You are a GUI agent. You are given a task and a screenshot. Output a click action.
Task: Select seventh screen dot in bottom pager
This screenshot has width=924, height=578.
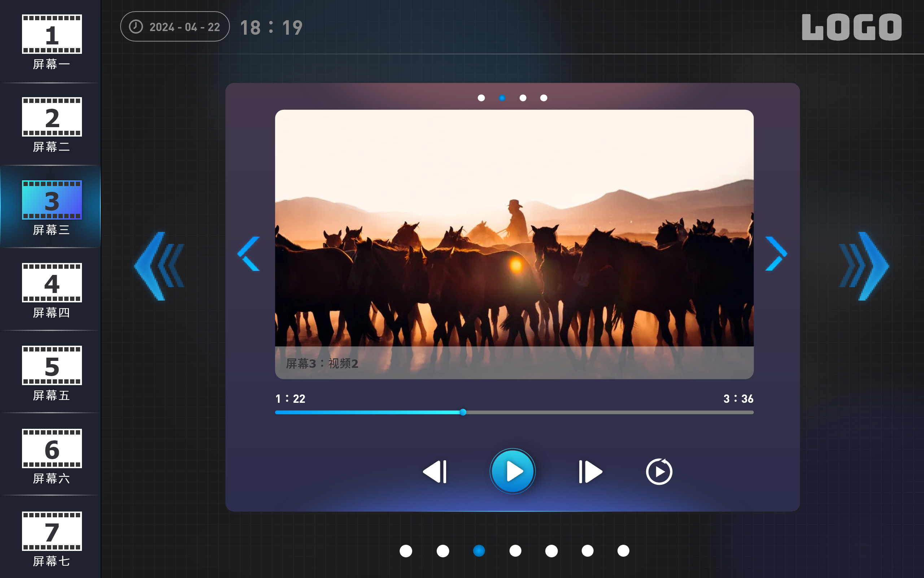click(623, 551)
